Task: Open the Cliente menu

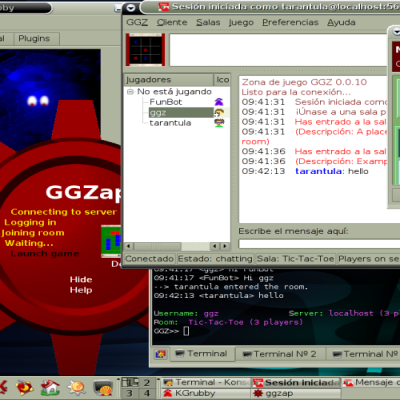Action: pyautogui.click(x=172, y=22)
